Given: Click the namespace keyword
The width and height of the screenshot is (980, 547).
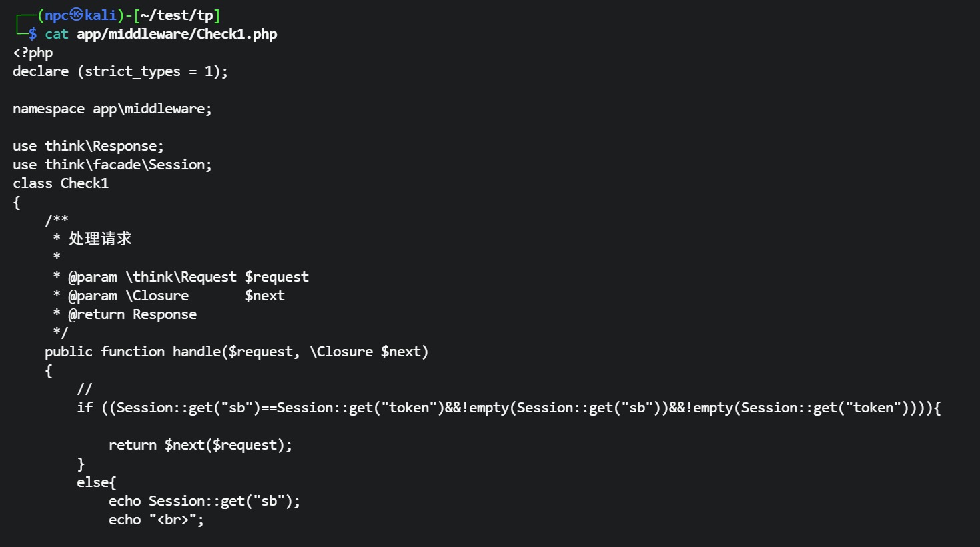Looking at the screenshot, I should pyautogui.click(x=49, y=109).
